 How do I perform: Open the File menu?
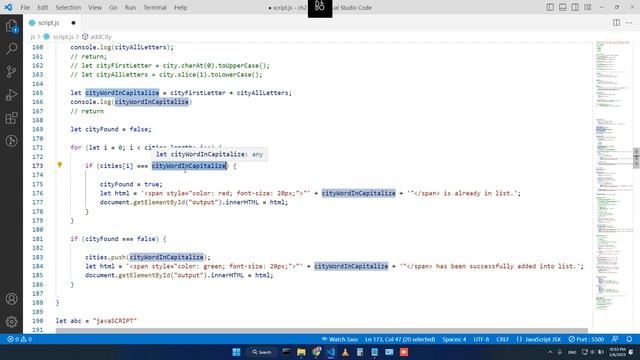tap(25, 7)
